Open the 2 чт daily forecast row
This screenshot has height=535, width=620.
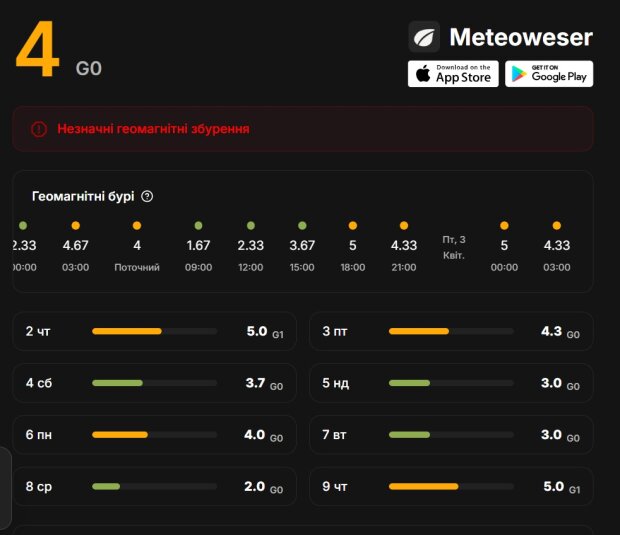(x=154, y=331)
